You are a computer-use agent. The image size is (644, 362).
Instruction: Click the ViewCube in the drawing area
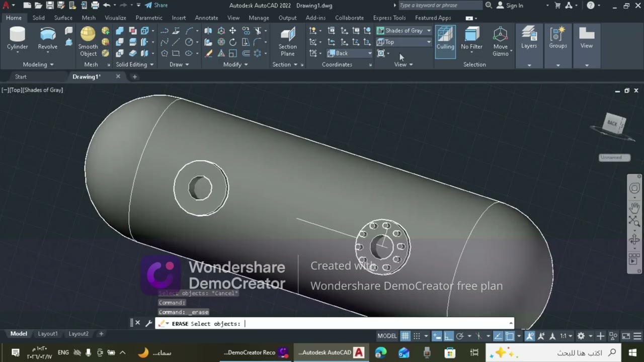[614, 124]
